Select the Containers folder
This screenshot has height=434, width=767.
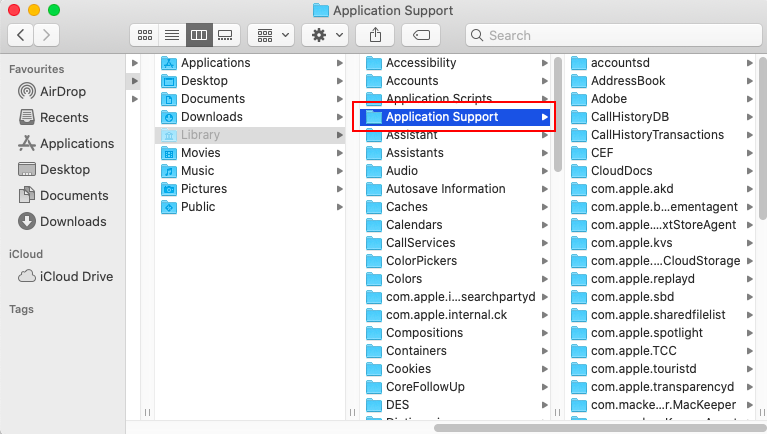tap(455, 351)
